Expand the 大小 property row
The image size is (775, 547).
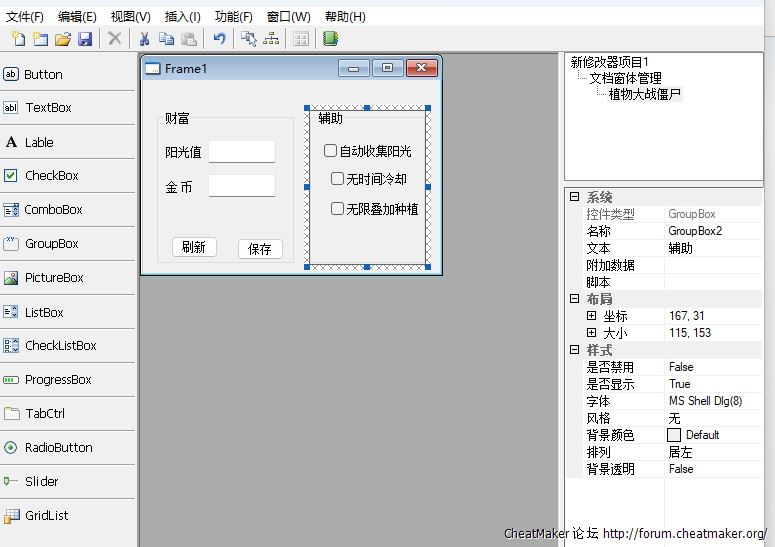[x=592, y=333]
